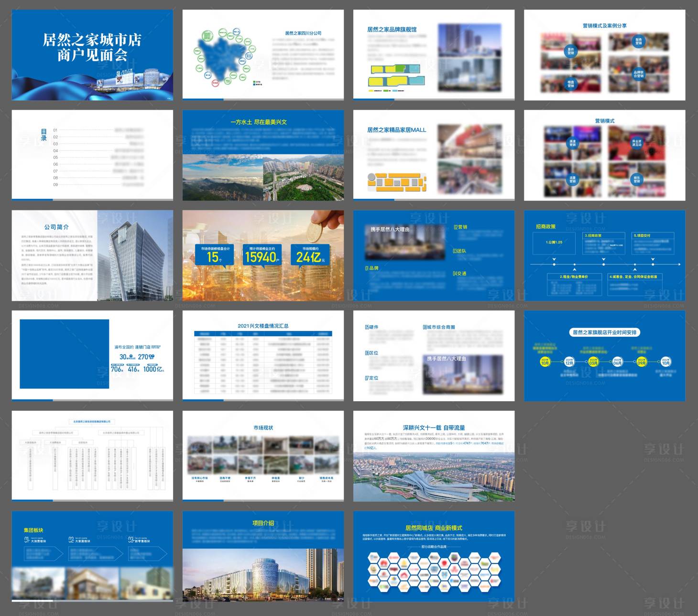Open the organization chart slide
Screen dimensions: 698x616
92,456
